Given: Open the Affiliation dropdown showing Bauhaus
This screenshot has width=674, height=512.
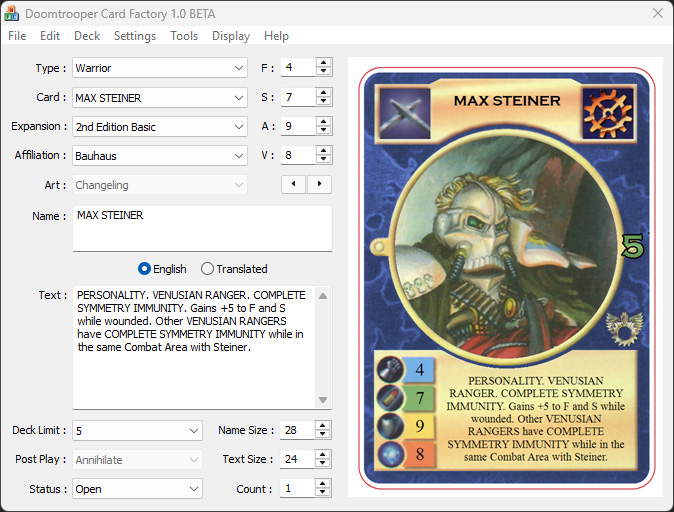Looking at the screenshot, I should [x=160, y=156].
